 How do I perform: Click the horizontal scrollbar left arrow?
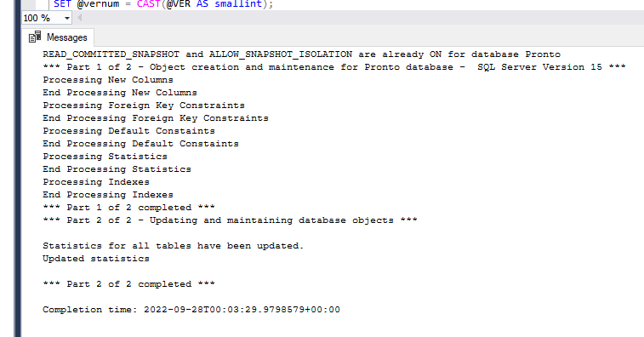point(80,18)
